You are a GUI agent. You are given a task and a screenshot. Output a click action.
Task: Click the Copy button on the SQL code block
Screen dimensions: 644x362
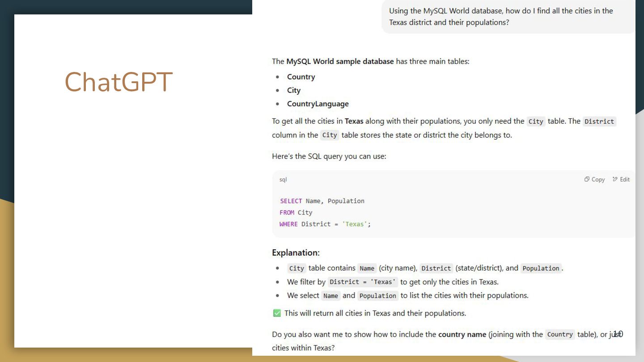pos(594,179)
